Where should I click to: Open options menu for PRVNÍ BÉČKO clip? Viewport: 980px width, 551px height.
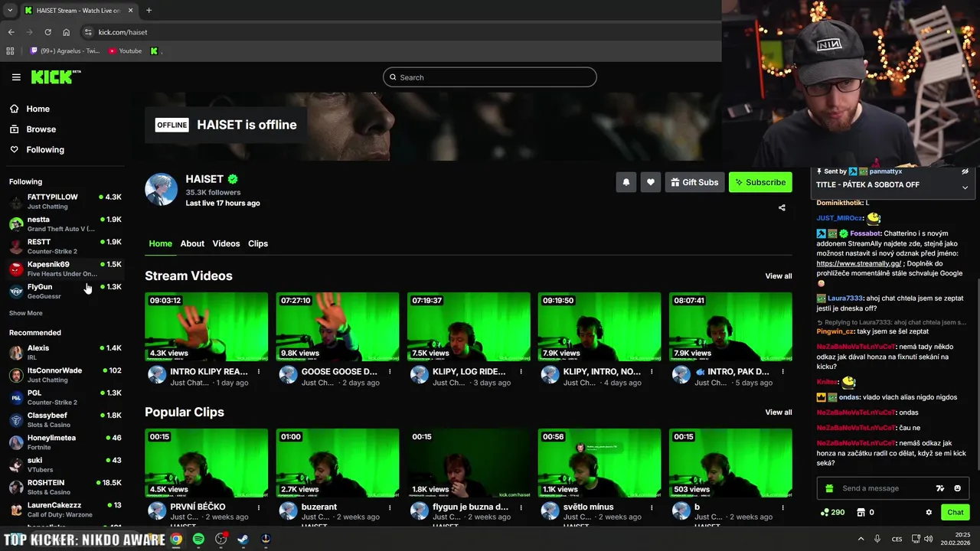tap(259, 507)
